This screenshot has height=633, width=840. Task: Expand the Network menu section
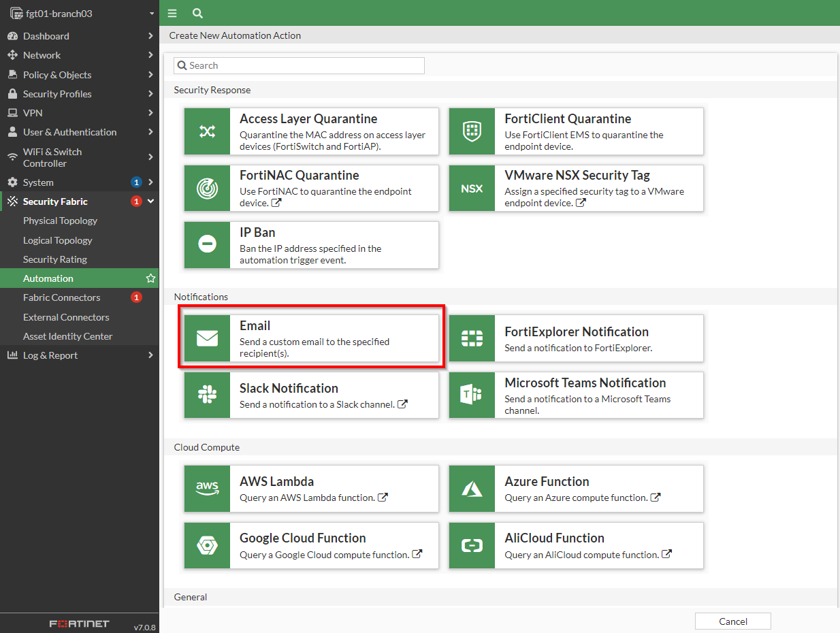(80, 55)
